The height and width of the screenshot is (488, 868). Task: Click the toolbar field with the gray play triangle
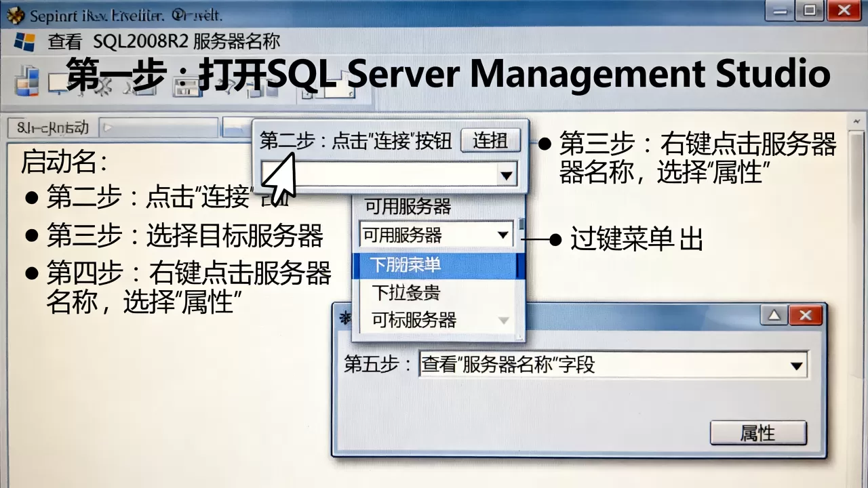(159, 127)
